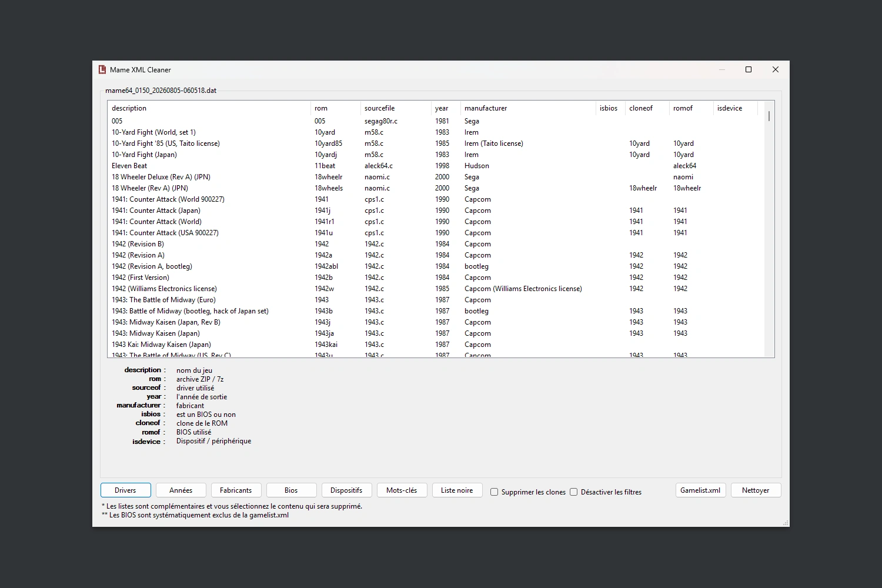Open the Liste noire button
Screen dimensions: 882x588
coord(457,490)
